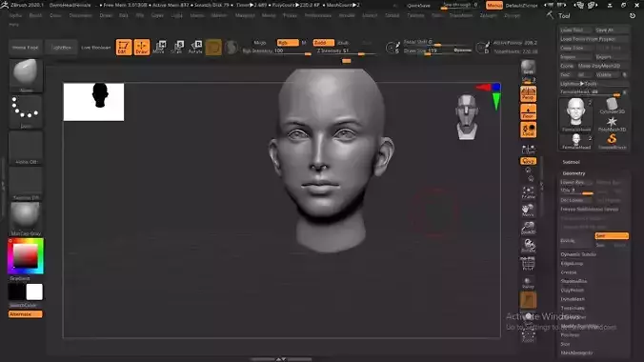Expand the MeshIntegrity section
644x362 pixels.
576,353
